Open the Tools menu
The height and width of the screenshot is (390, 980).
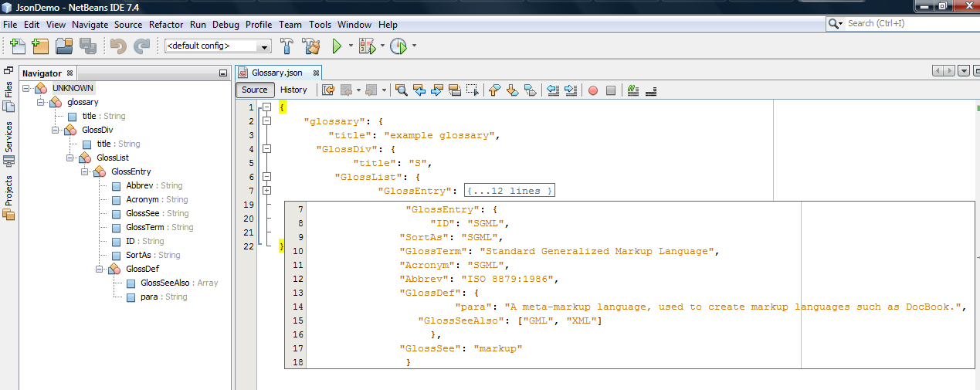(x=320, y=25)
